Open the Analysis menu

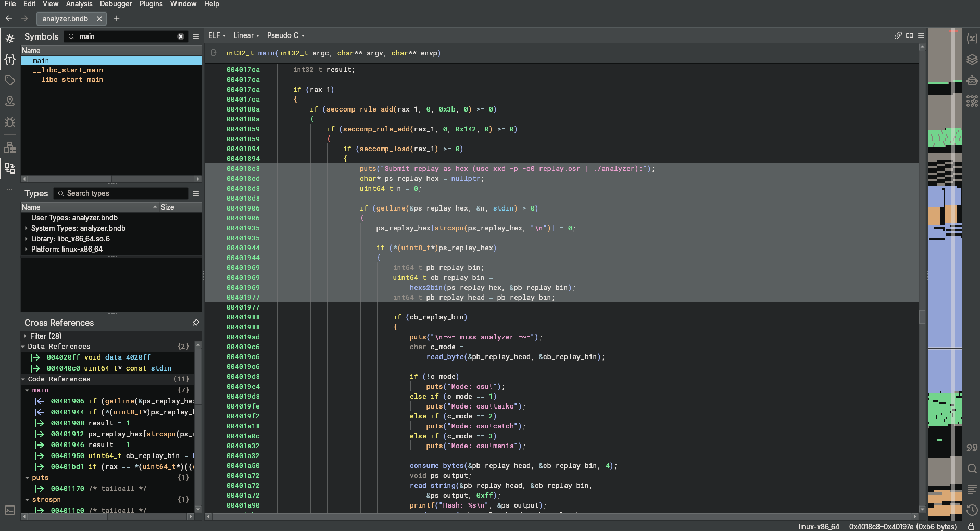point(79,4)
